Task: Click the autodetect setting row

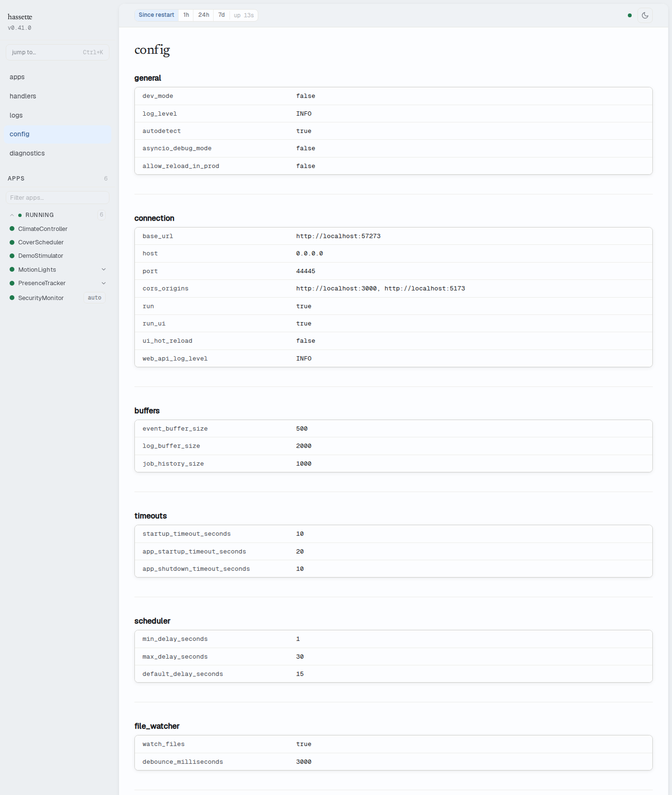Action: click(x=393, y=131)
